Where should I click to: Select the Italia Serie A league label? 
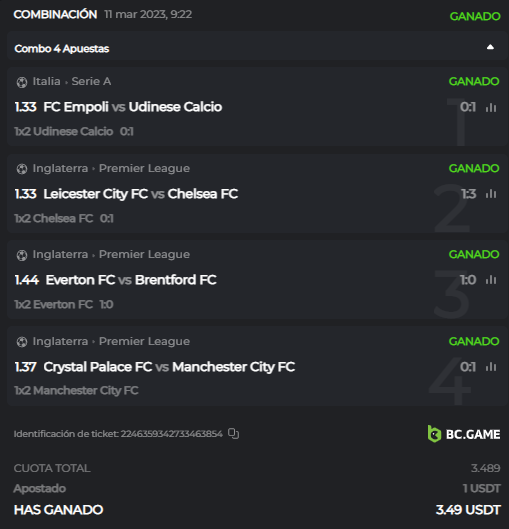[72, 81]
